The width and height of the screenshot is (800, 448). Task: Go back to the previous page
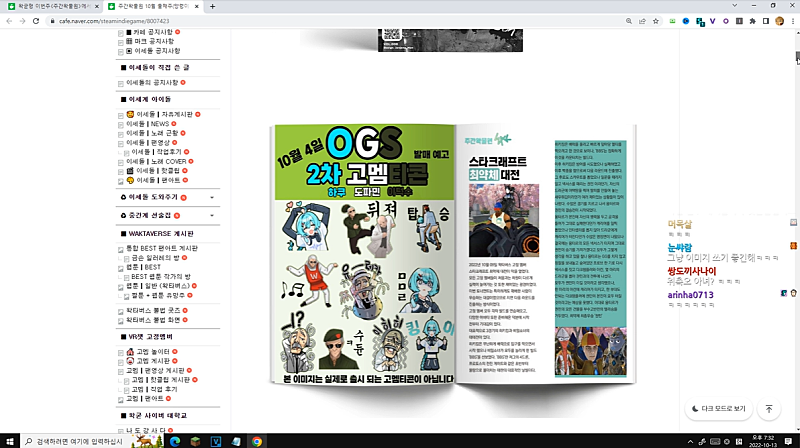click(x=9, y=21)
